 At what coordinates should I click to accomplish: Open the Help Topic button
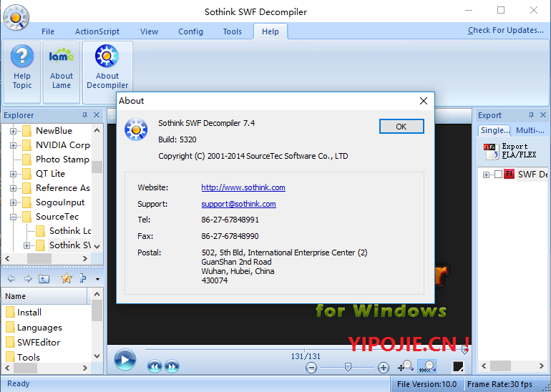[x=21, y=72]
